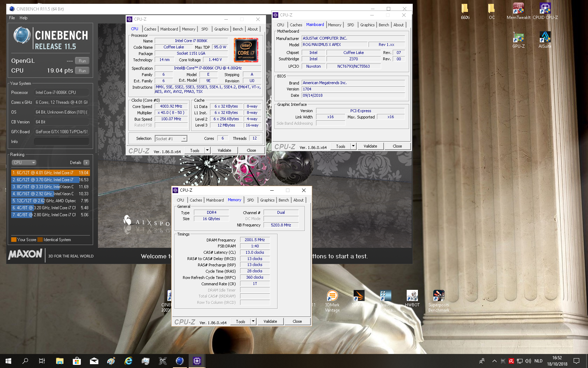This screenshot has height=368, width=588.
Task: Open the OC folder on desktop
Action: point(491,11)
